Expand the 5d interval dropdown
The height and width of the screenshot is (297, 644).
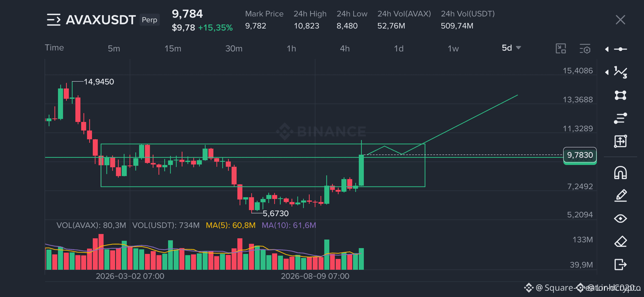(x=511, y=48)
